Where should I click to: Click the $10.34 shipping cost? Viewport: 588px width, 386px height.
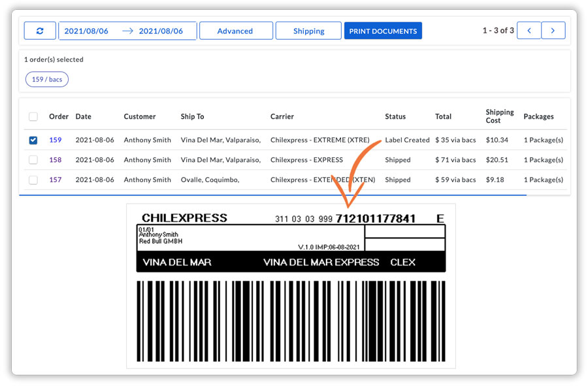pos(497,140)
